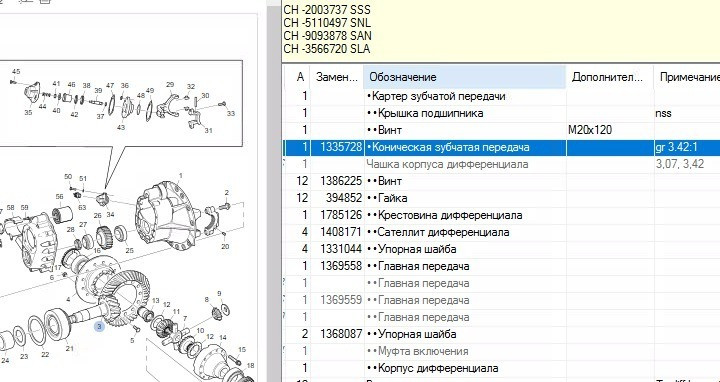Image resolution: width=720 pixels, height=382 pixels.
Task: Select greyed row 'Муфта включения'
Action: (502, 351)
